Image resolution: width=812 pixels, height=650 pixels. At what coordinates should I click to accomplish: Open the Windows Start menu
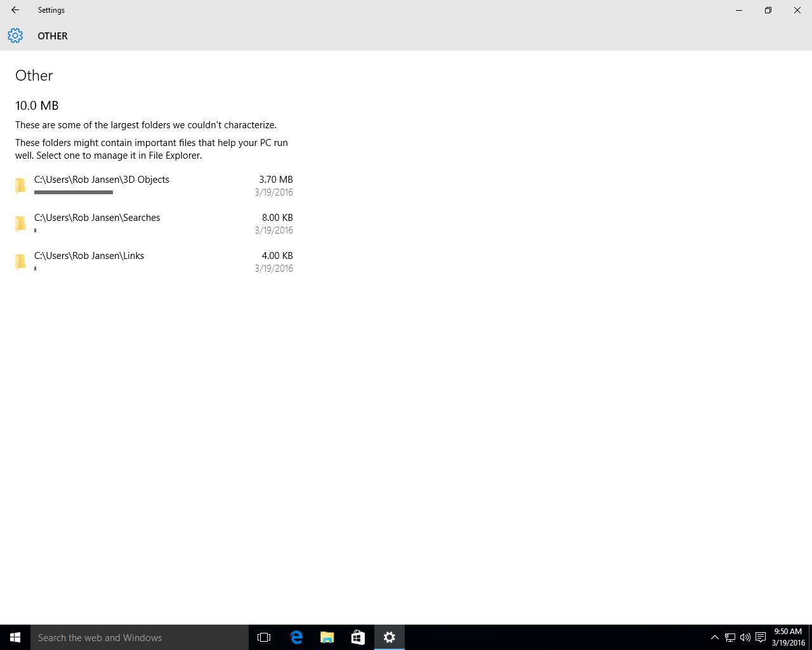point(15,637)
